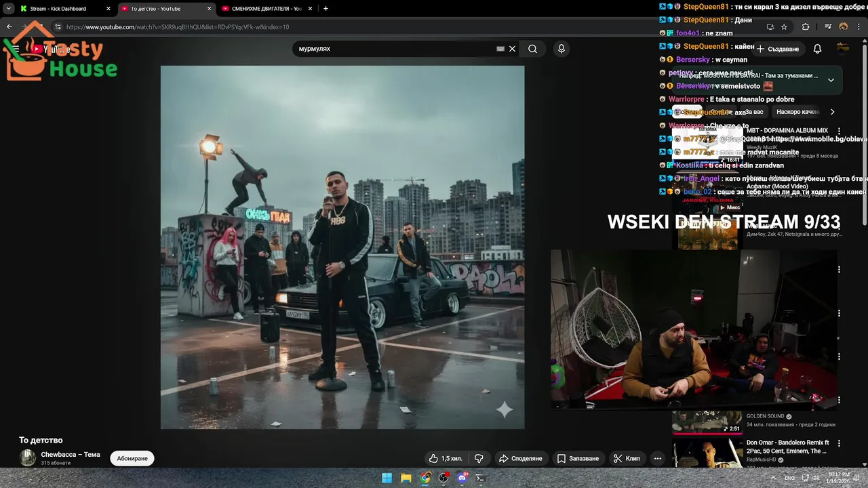
Task: Click the youtube.com address bar URL
Action: [x=178, y=27]
